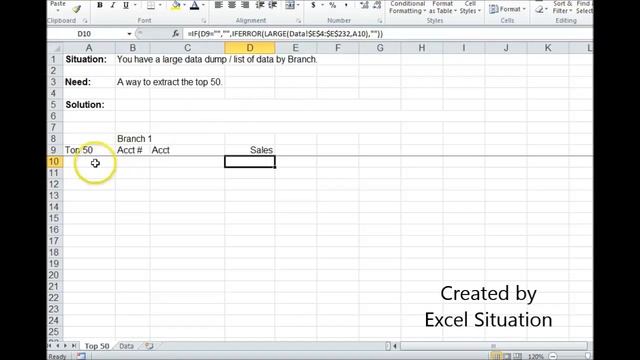Select the 'Sales' header cell
The width and height of the screenshot is (640, 360).
(x=250, y=150)
